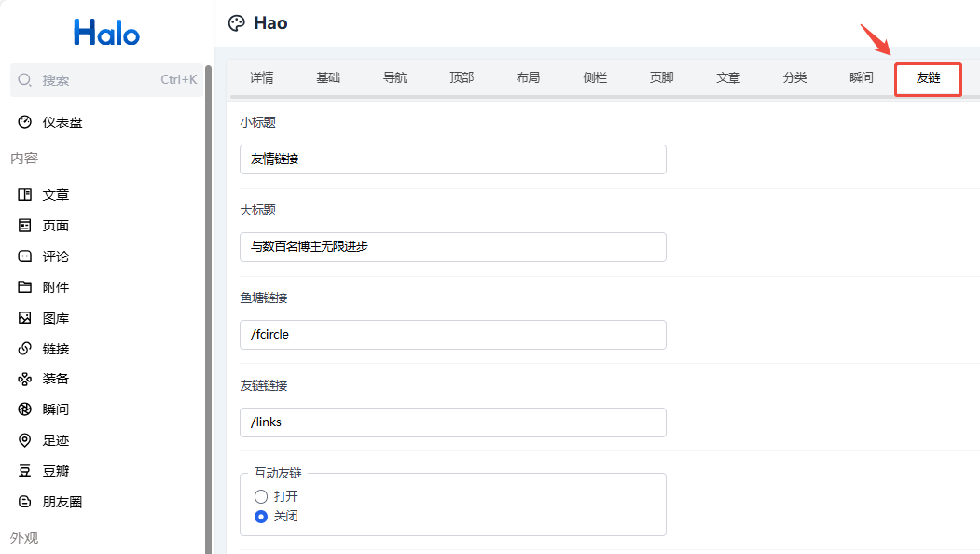The width and height of the screenshot is (980, 554).
Task: Open the 瞬间 moments sidebar icon
Action: pos(25,409)
